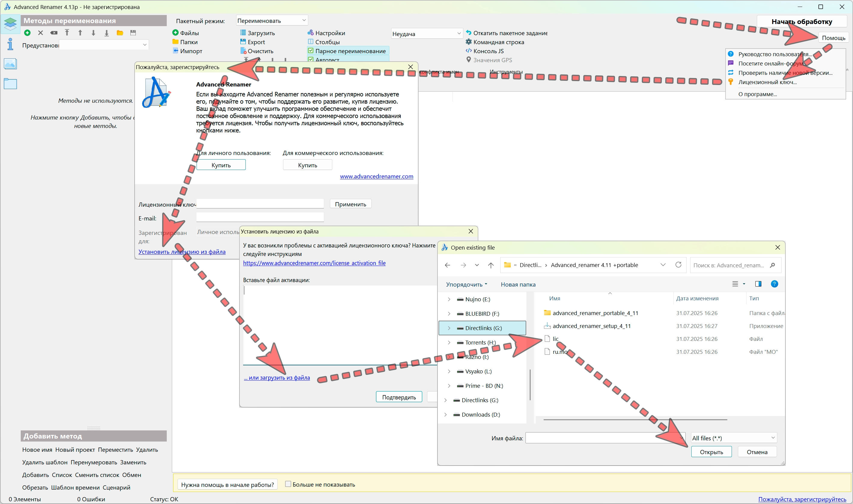Select Лицензионный ключ menu item

tap(767, 82)
